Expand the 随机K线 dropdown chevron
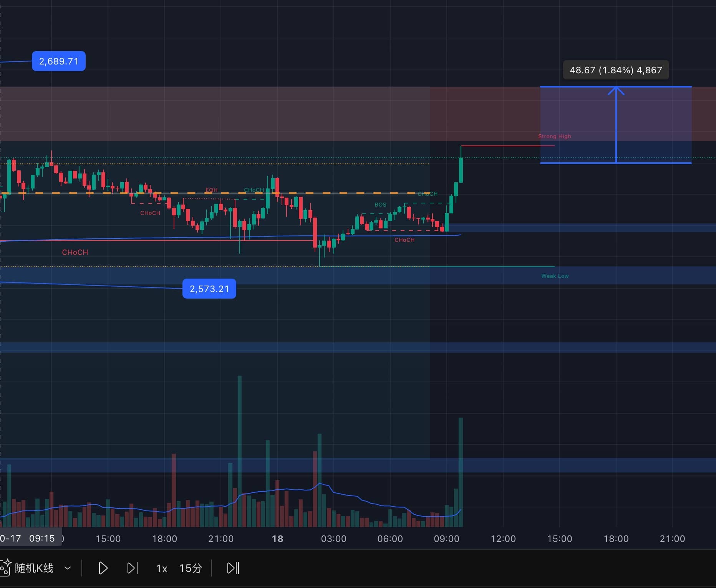The image size is (716, 588). click(68, 568)
